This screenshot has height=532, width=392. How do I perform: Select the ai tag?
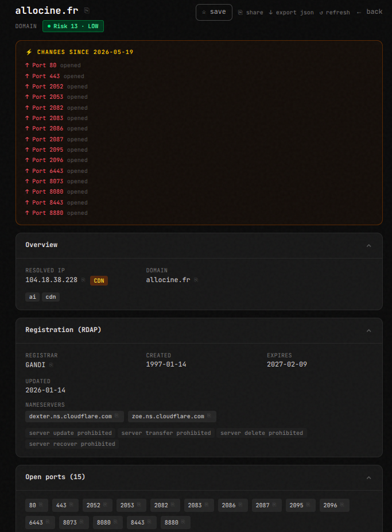point(33,297)
